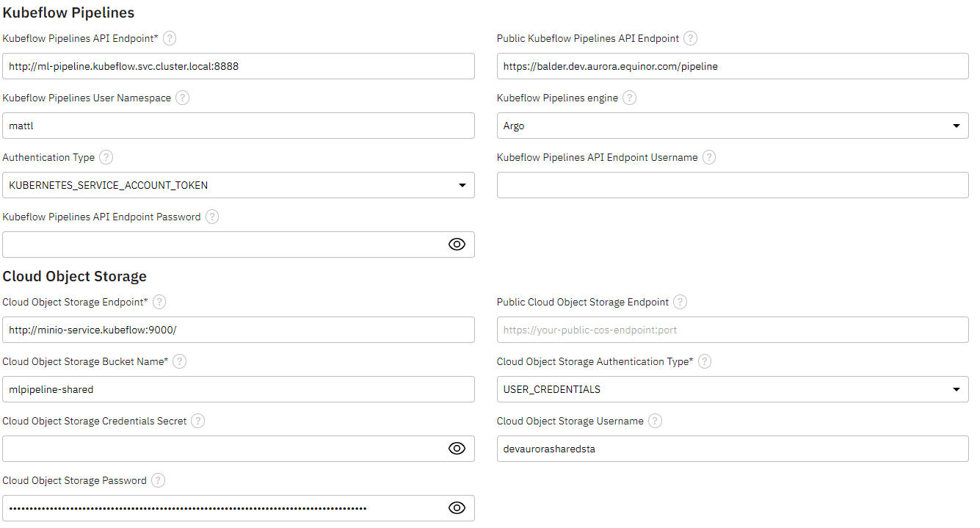Click the Kubeflow Pipelines section heading
Image resolution: width=980 pixels, height=528 pixels.
click(68, 12)
